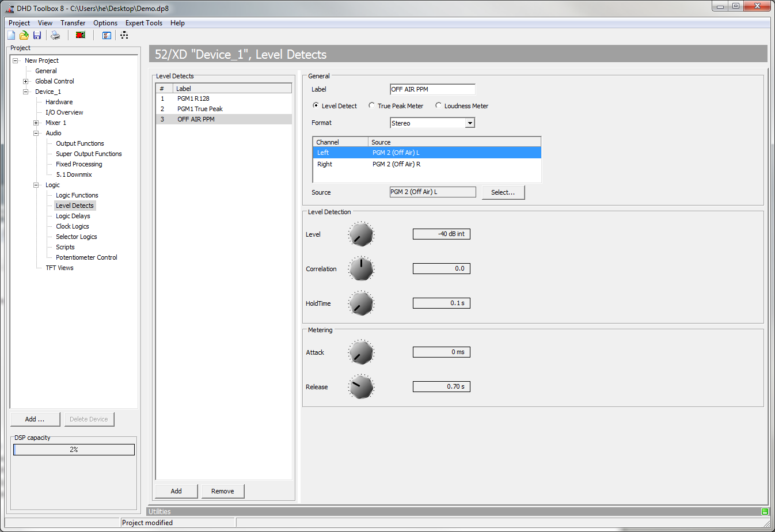
Task: Open the Format dropdown showing Stereo
Action: 470,122
